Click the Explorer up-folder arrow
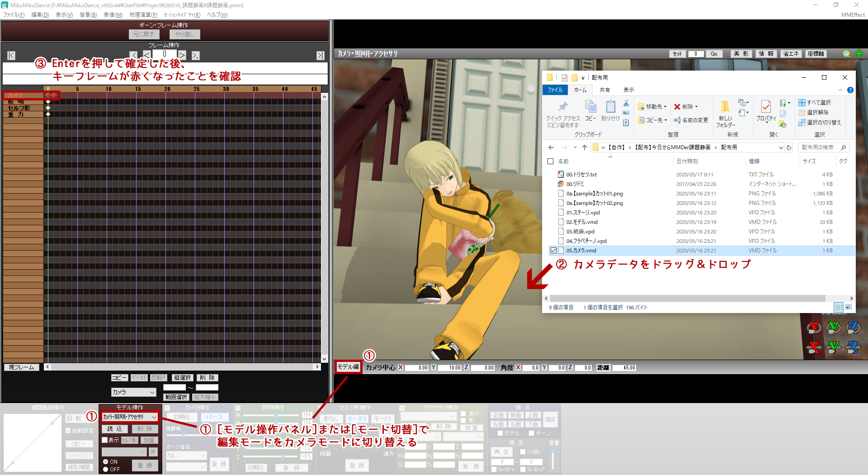 click(x=585, y=147)
